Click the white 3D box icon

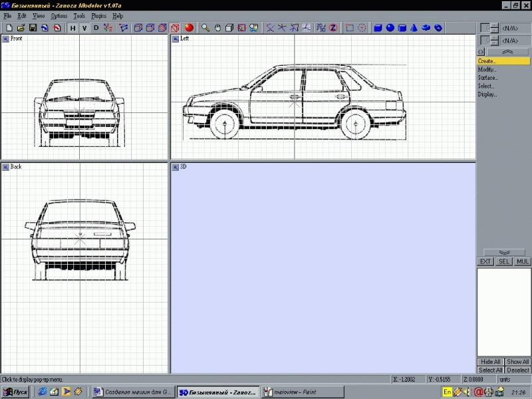[x=229, y=28]
